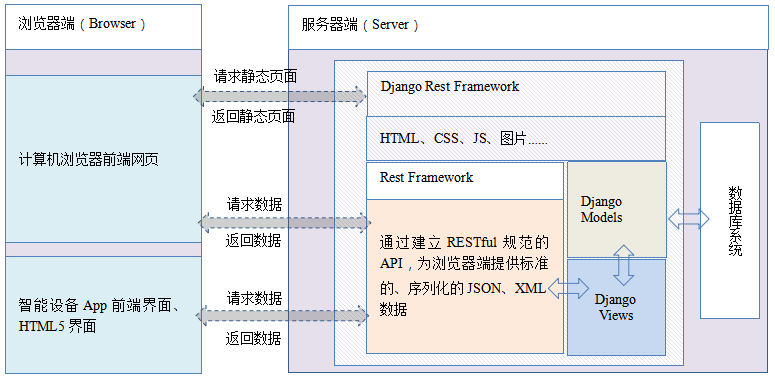Select the Django Rest Framework box
The width and height of the screenshot is (775, 380).
[x=516, y=94]
